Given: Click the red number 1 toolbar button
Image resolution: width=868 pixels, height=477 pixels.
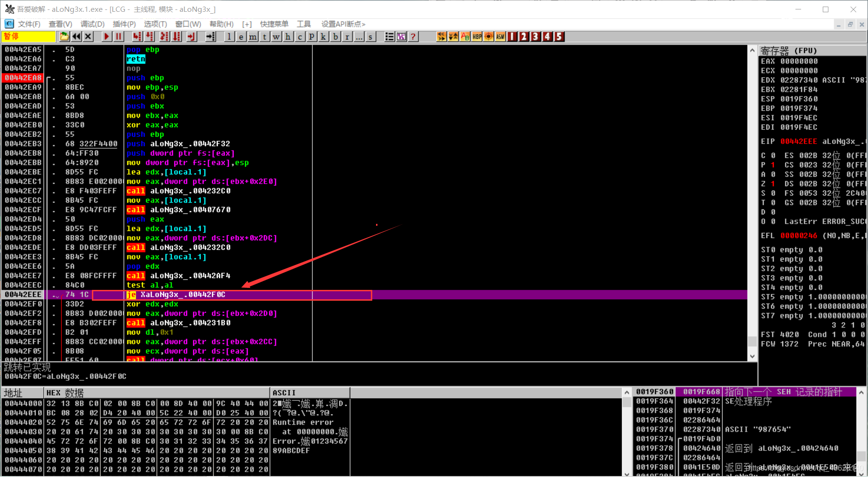Looking at the screenshot, I should (512, 36).
